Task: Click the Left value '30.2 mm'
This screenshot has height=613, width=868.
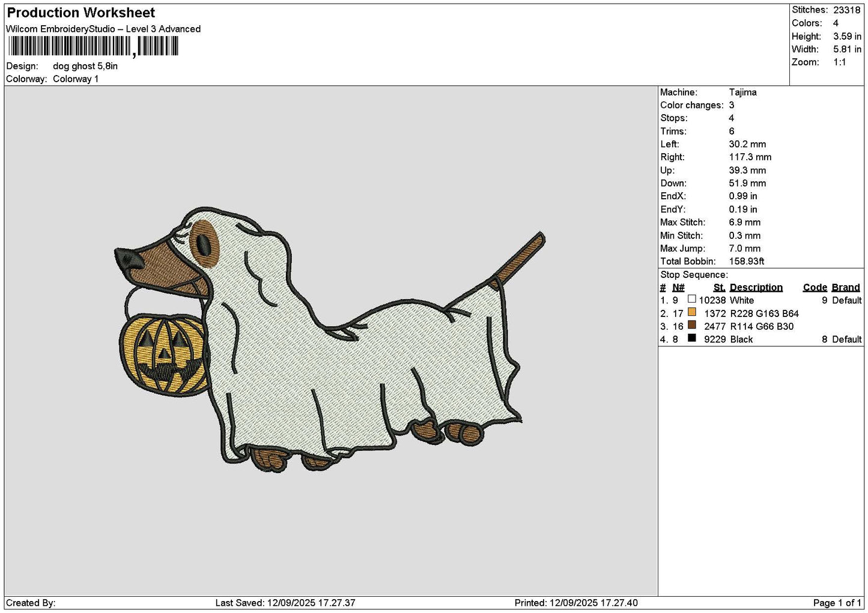Action: coord(747,144)
